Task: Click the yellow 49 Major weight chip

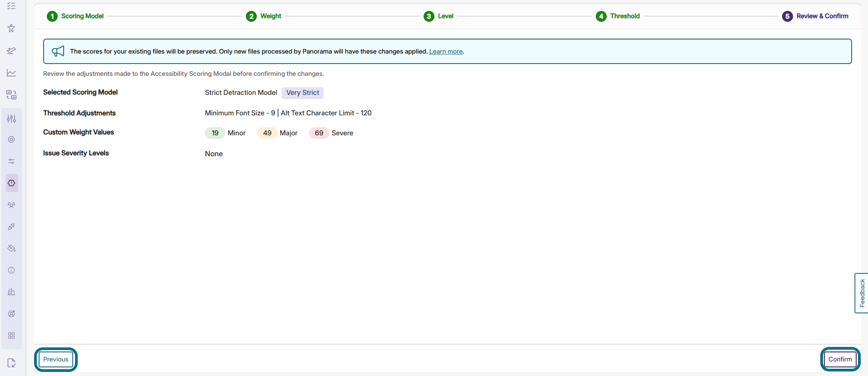Action: point(267,133)
